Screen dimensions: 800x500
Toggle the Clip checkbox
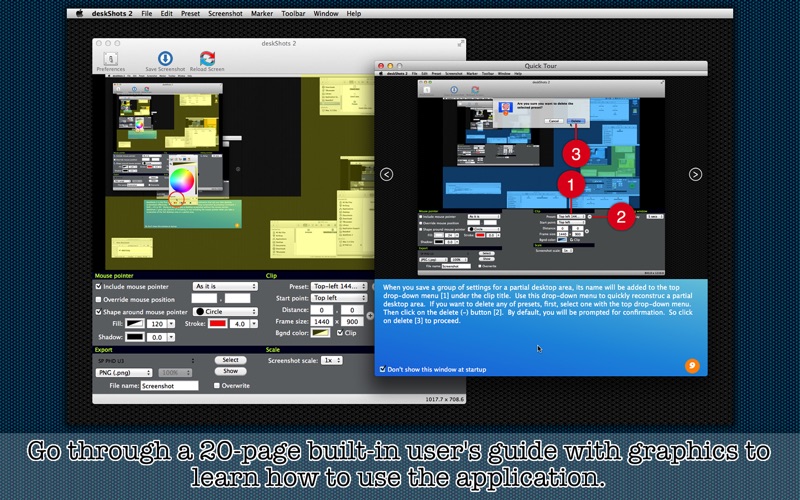pos(340,333)
